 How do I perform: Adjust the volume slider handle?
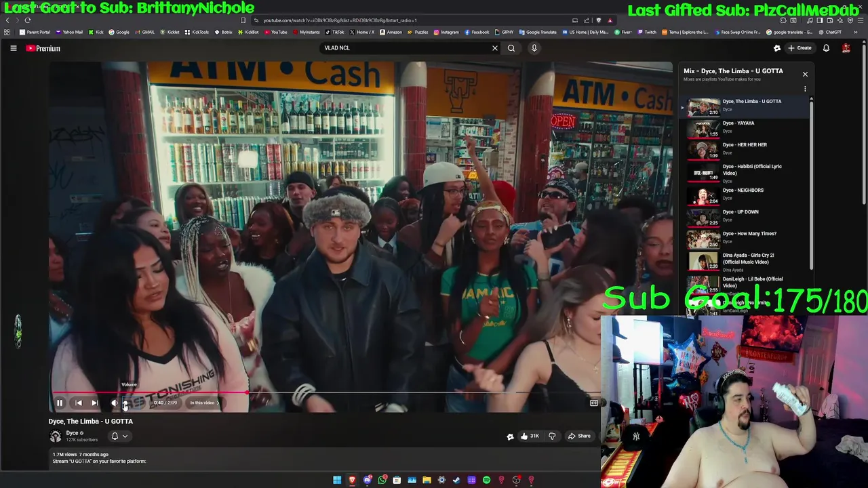(x=125, y=403)
